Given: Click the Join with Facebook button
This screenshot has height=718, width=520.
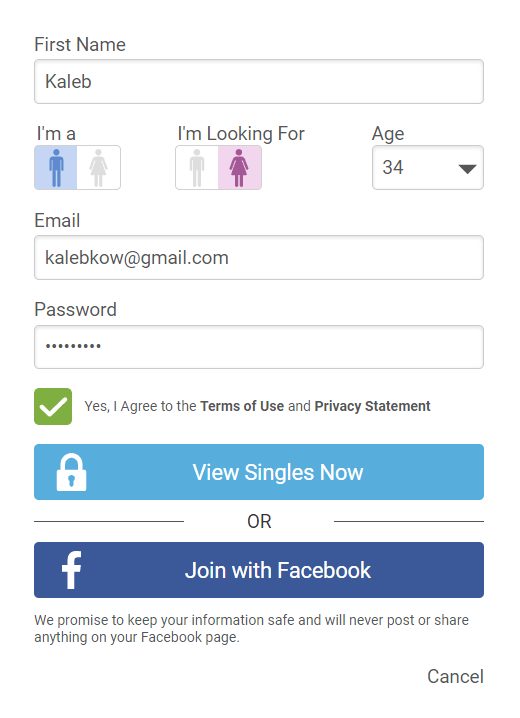Looking at the screenshot, I should [259, 570].
